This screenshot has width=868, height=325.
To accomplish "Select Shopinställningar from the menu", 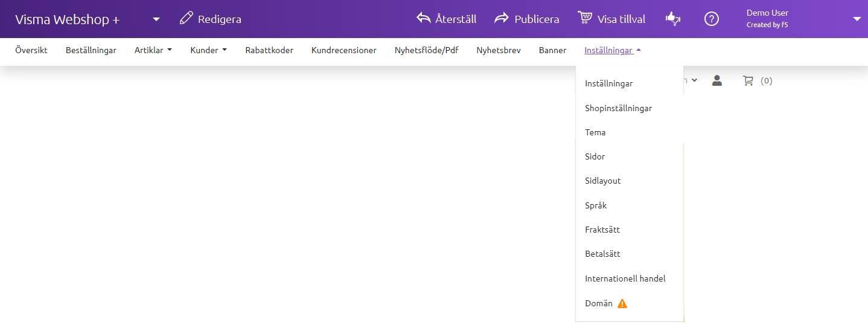I will [618, 108].
